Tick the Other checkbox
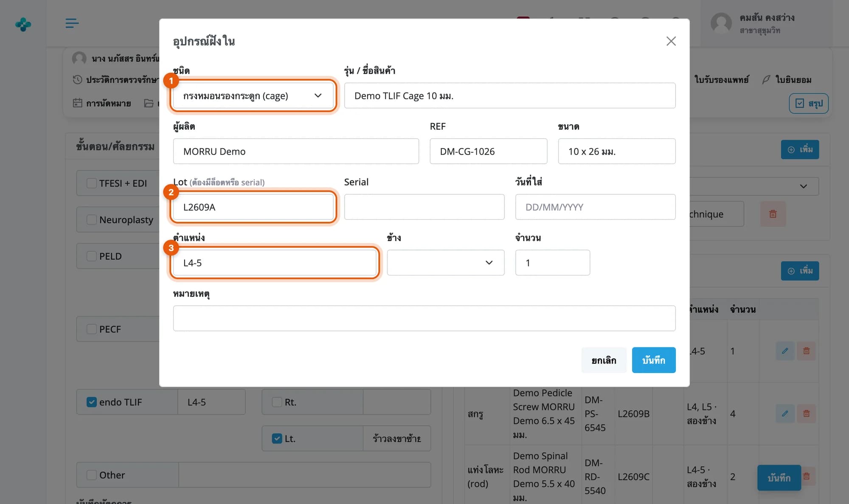Screen dimensions: 849x504 tap(91, 475)
